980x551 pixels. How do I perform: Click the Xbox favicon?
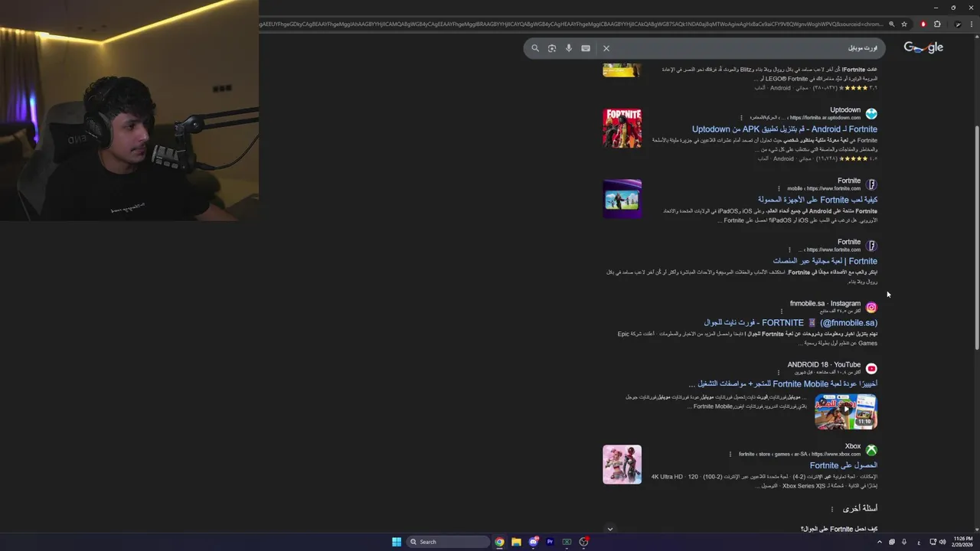tap(871, 450)
